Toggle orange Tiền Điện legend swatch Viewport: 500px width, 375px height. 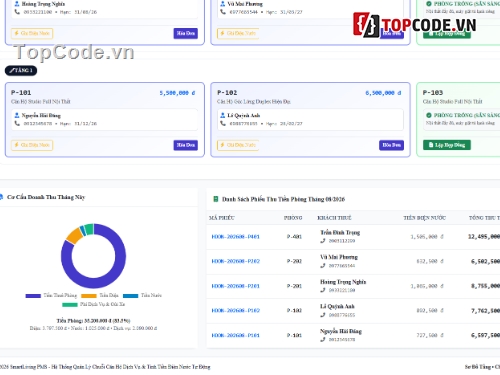(89, 296)
